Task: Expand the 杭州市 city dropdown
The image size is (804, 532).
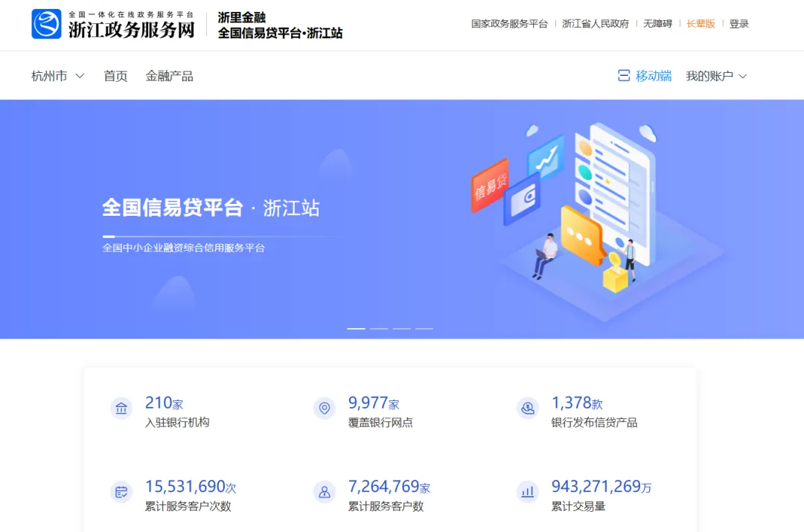Action: 57,76
